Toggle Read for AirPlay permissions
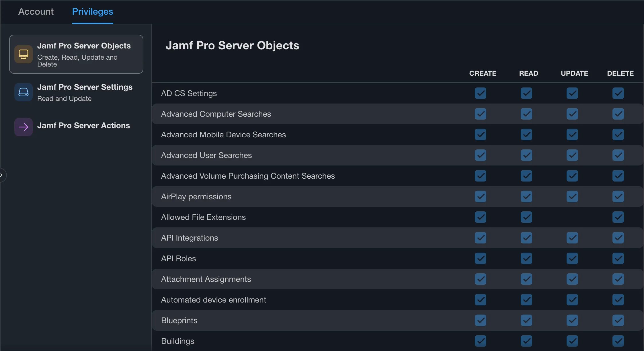The height and width of the screenshot is (351, 644). pyautogui.click(x=526, y=196)
